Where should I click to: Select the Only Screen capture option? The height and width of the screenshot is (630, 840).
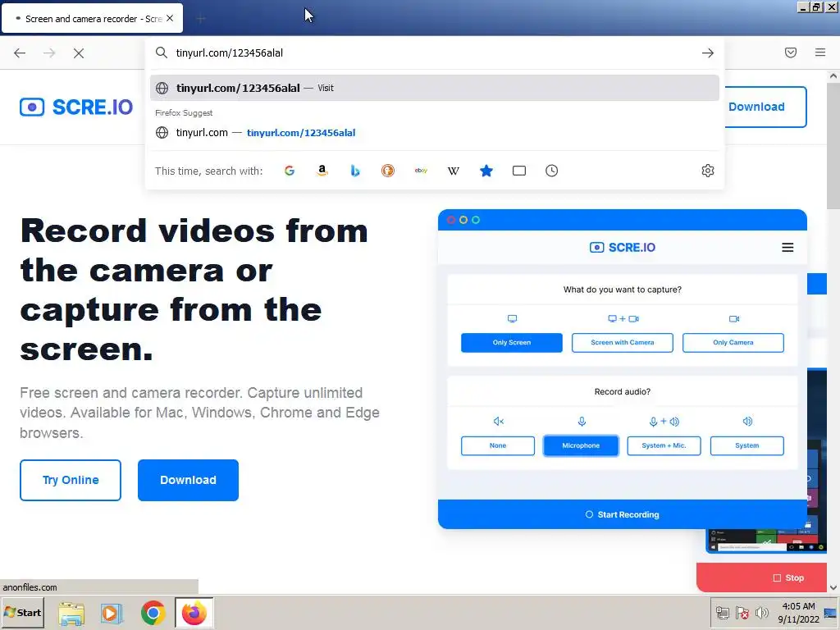(512, 343)
